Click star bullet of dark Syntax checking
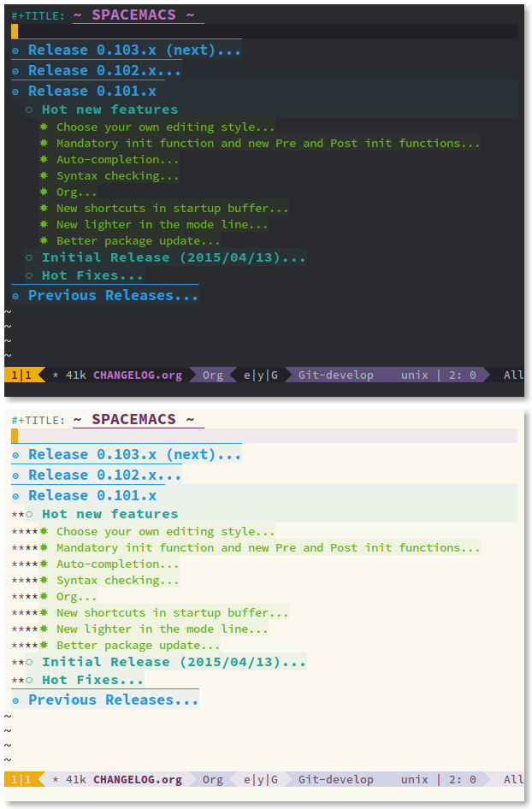 click(x=44, y=175)
